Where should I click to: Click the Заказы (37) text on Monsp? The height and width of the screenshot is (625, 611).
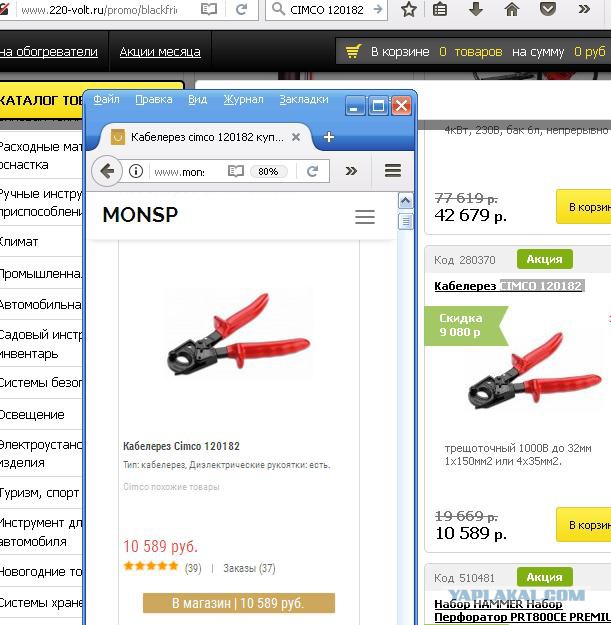point(249,568)
